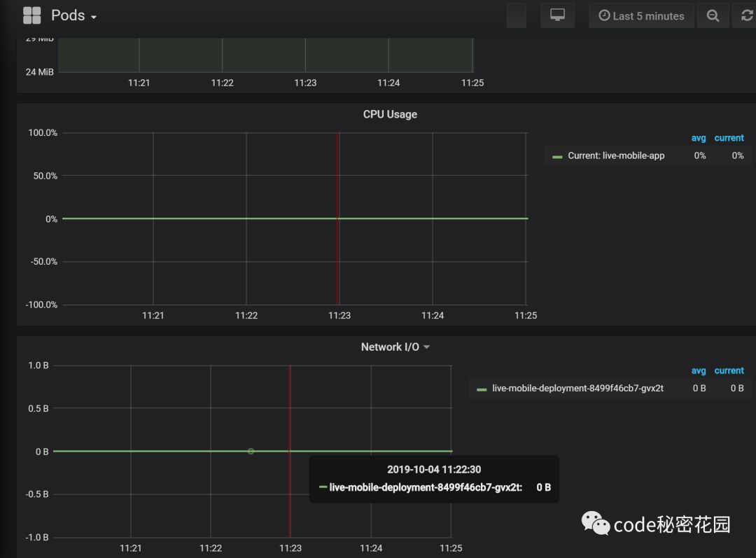Refresh the dashboard
The height and width of the screenshot is (558, 756).
tap(746, 15)
